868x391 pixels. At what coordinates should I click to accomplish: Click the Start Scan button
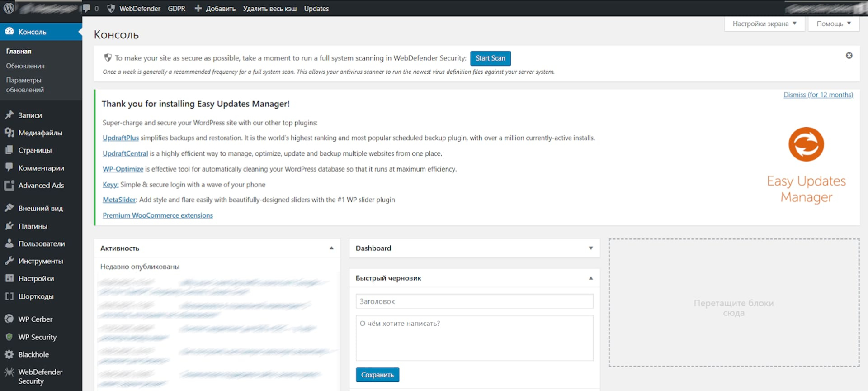tap(491, 58)
